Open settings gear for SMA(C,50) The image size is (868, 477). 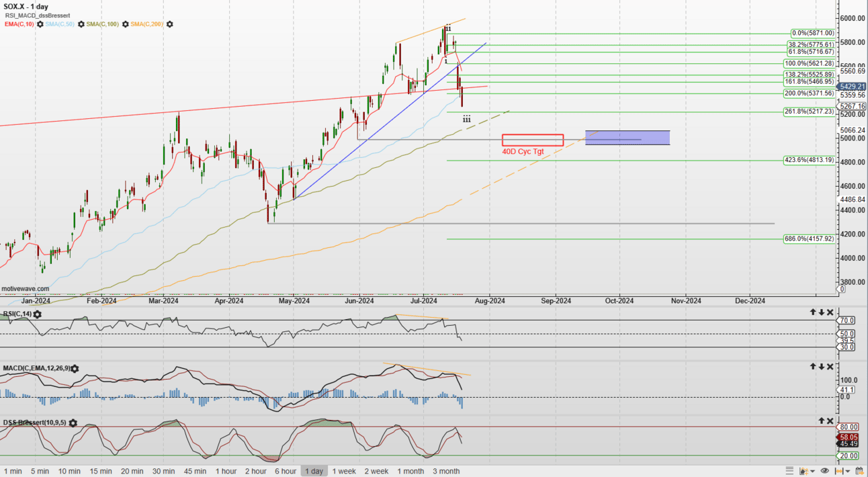tap(80, 24)
